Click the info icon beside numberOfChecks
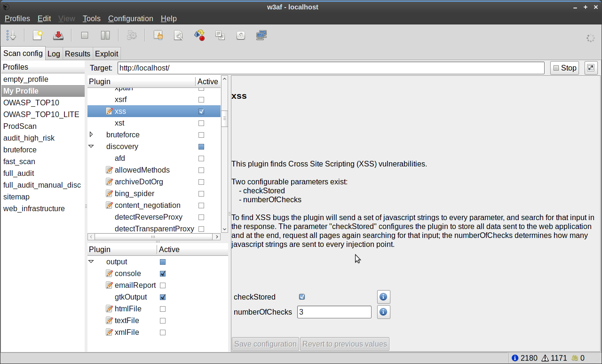 click(383, 312)
